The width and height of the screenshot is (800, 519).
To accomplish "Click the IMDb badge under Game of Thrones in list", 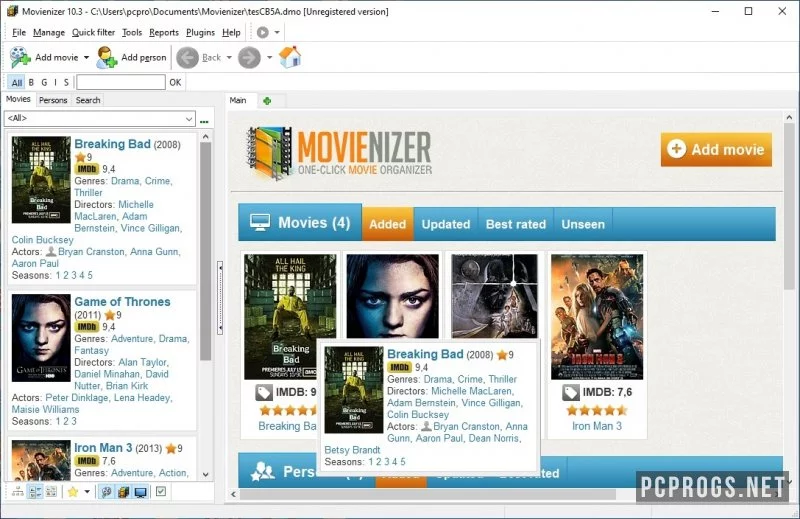I will click(x=87, y=327).
